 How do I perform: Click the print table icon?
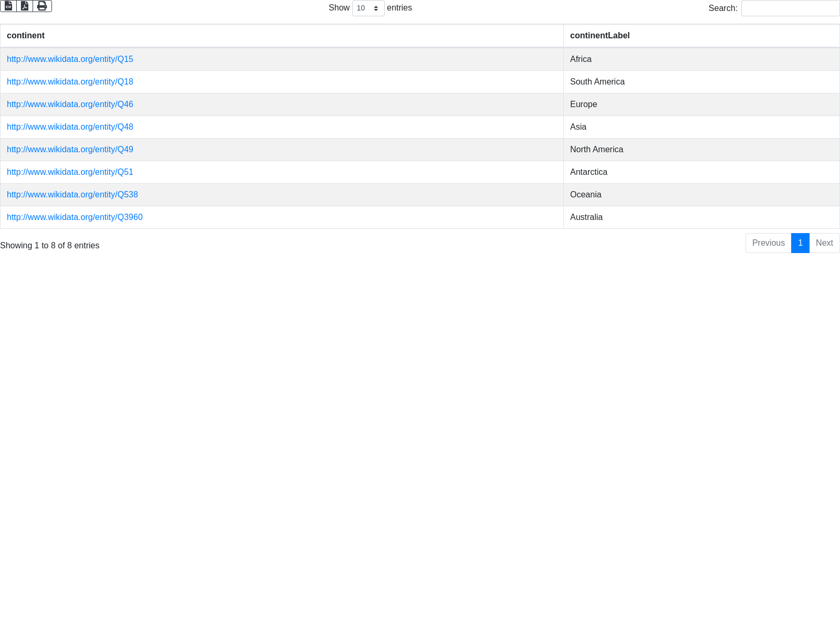(x=42, y=6)
